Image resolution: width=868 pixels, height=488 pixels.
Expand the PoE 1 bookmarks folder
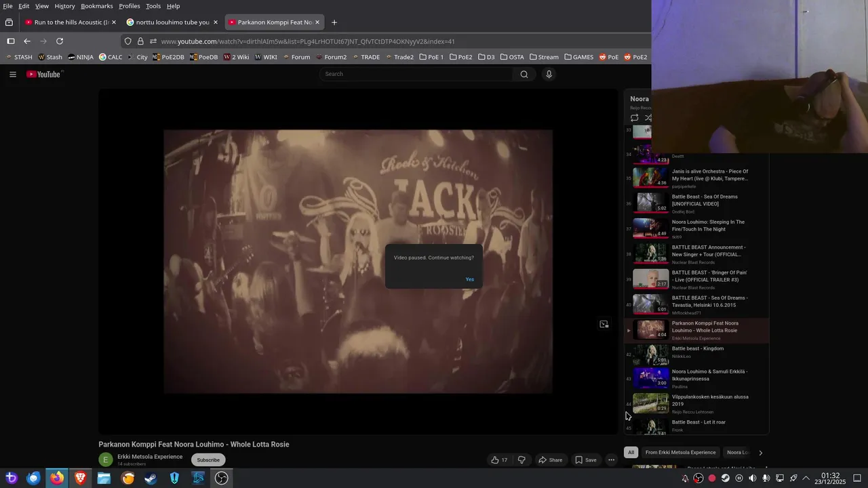point(431,57)
